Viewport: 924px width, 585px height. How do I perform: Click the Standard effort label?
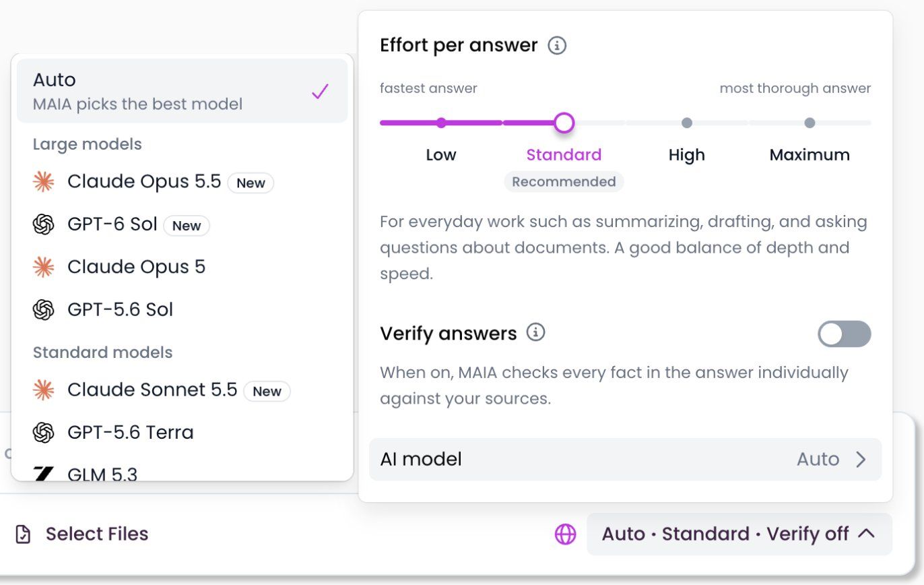564,155
